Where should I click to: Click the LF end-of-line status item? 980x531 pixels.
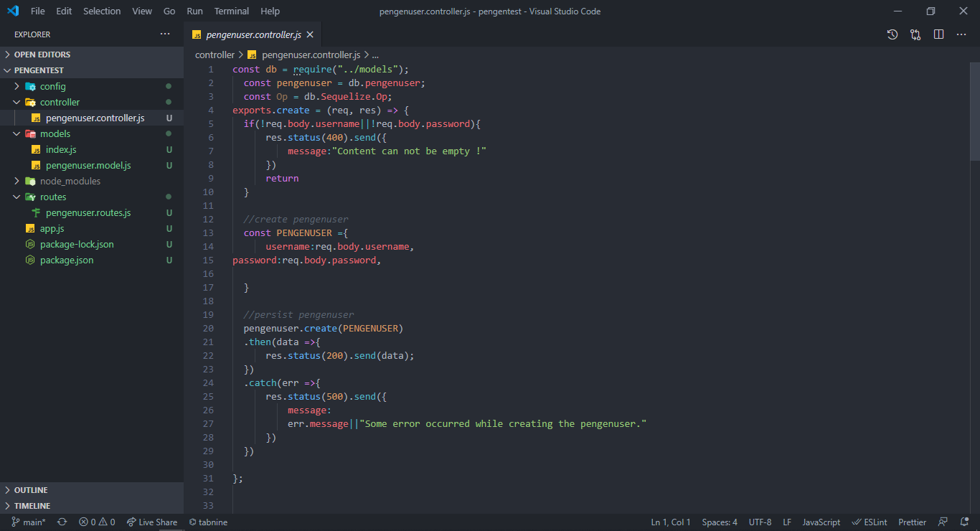tap(787, 522)
